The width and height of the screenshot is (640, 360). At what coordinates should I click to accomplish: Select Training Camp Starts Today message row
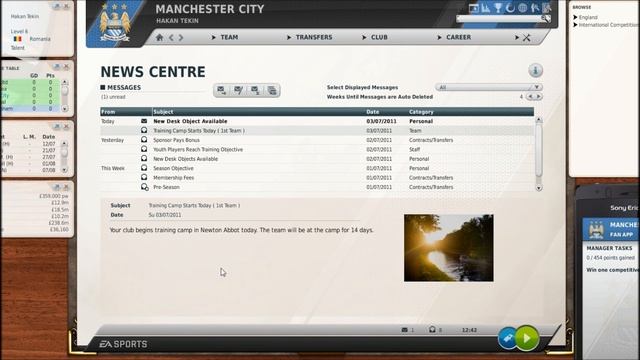(317, 131)
